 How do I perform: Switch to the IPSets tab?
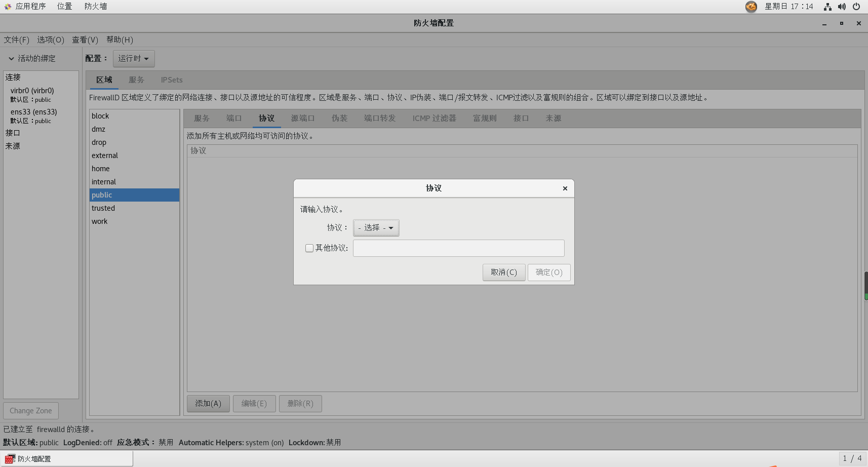click(172, 80)
